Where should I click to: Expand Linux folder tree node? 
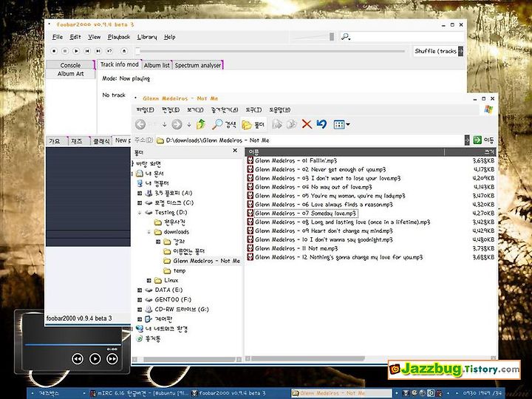point(149,280)
